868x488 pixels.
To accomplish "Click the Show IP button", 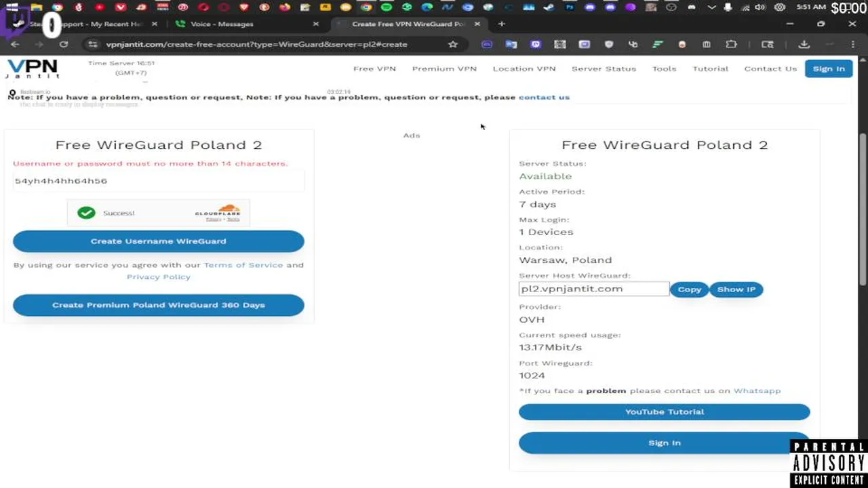I will pyautogui.click(x=736, y=289).
